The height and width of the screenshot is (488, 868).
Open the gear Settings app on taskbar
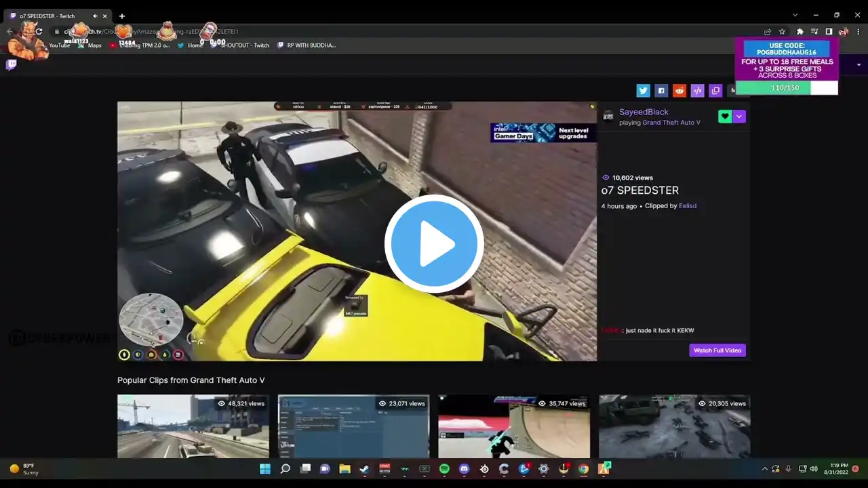click(x=543, y=468)
